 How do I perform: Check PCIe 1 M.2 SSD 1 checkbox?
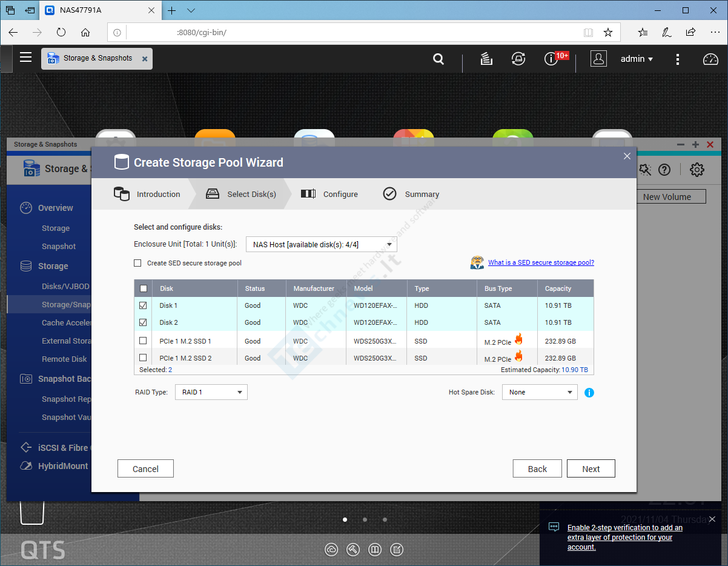(x=143, y=341)
